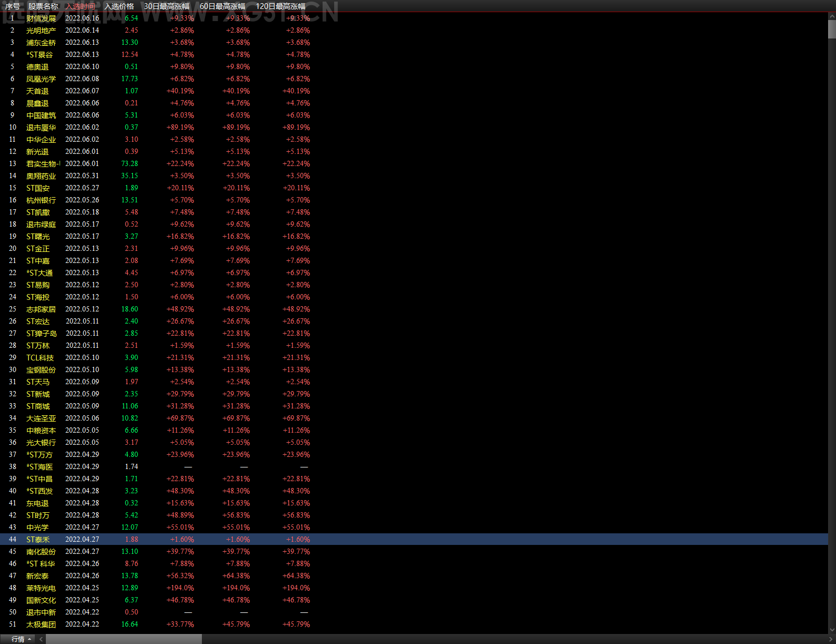The width and height of the screenshot is (836, 644).
Task: Sort by the 入选时间 column header
Action: coord(81,6)
